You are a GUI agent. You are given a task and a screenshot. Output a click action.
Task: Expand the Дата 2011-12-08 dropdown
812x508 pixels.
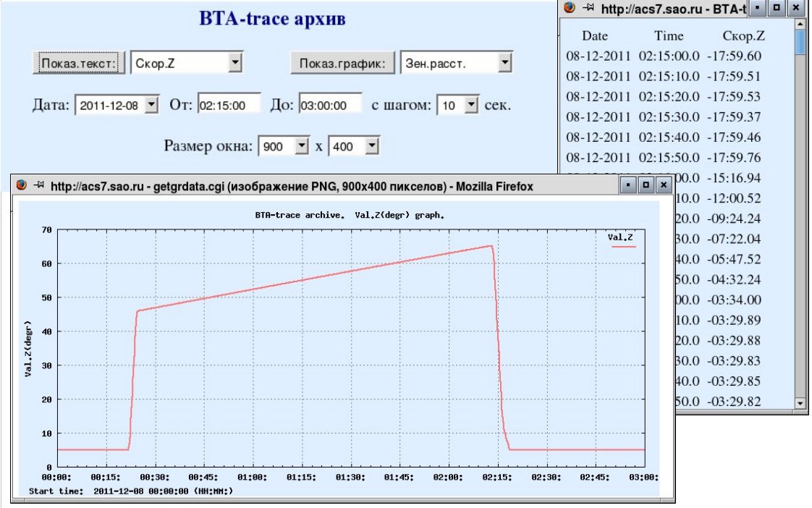(x=151, y=105)
